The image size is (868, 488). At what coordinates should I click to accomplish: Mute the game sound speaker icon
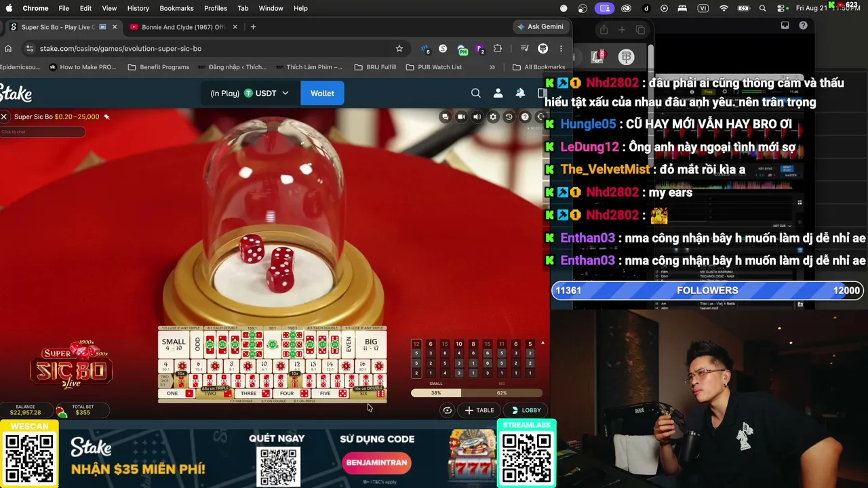[477, 117]
